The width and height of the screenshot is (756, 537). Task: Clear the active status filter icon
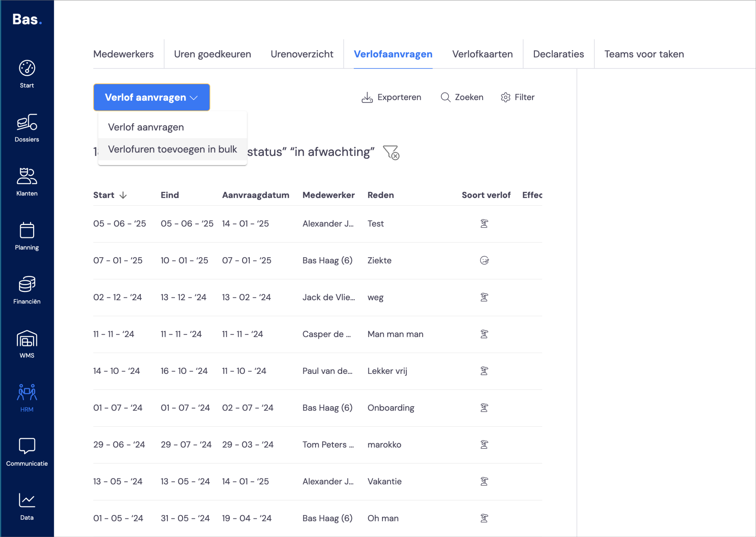click(391, 152)
